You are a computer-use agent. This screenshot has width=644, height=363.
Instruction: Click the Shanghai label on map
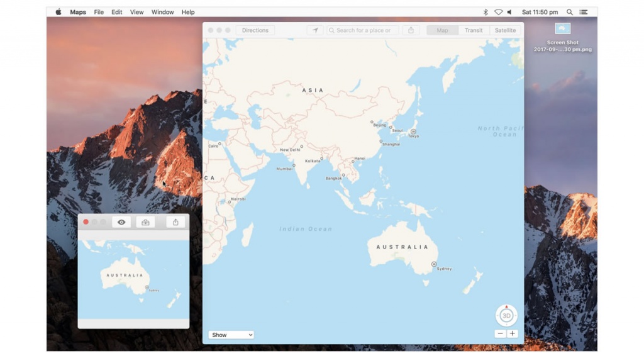coord(391,144)
